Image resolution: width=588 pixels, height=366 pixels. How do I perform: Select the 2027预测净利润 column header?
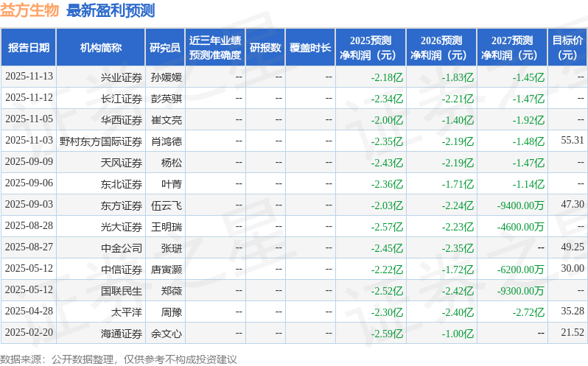[x=512, y=48]
